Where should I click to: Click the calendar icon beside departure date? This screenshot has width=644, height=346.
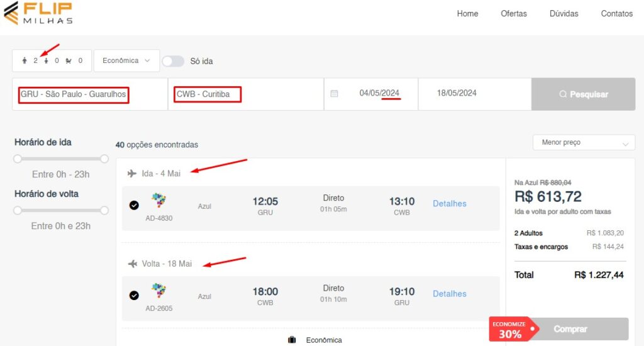334,94
